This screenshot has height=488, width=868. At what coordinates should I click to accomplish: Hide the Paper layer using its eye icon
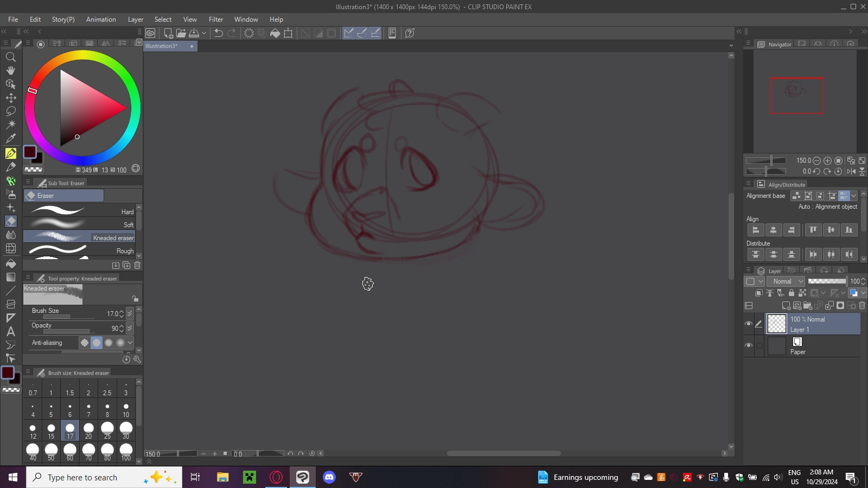coord(749,345)
